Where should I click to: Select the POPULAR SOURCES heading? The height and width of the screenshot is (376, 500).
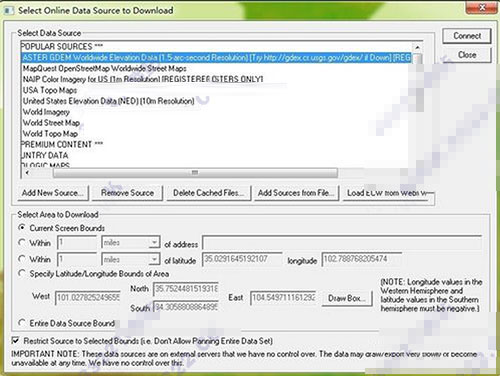point(62,47)
